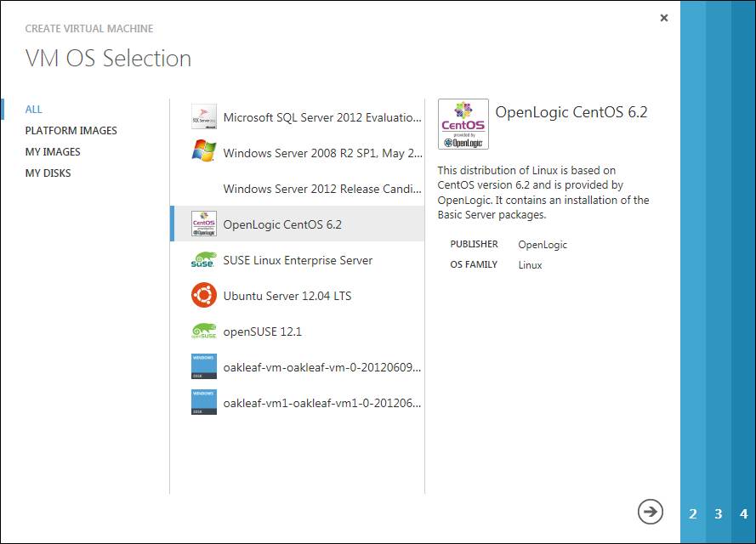Close the Create Virtual Machine dialog
The height and width of the screenshot is (544, 756).
664,18
